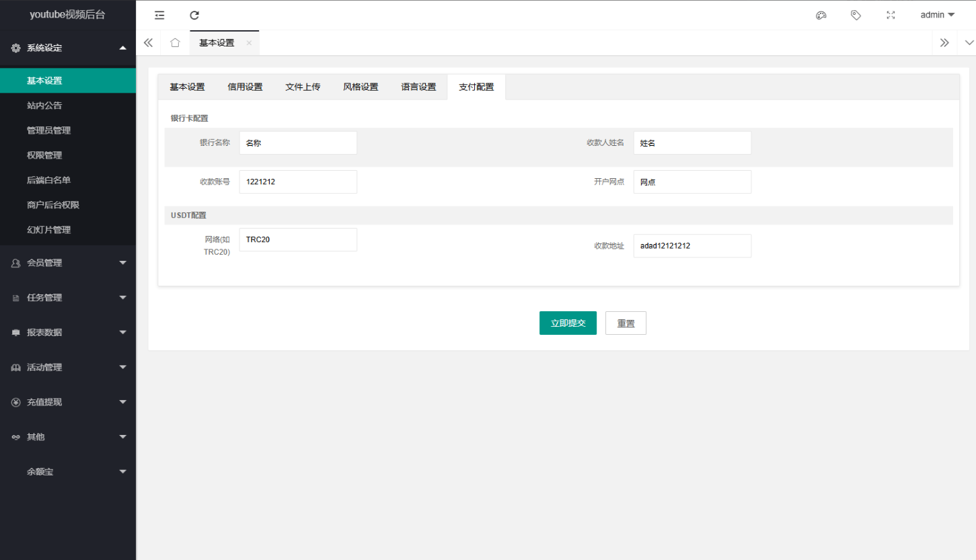Expand the 充值提现 sidebar menu
This screenshot has height=560, width=976.
68,402
